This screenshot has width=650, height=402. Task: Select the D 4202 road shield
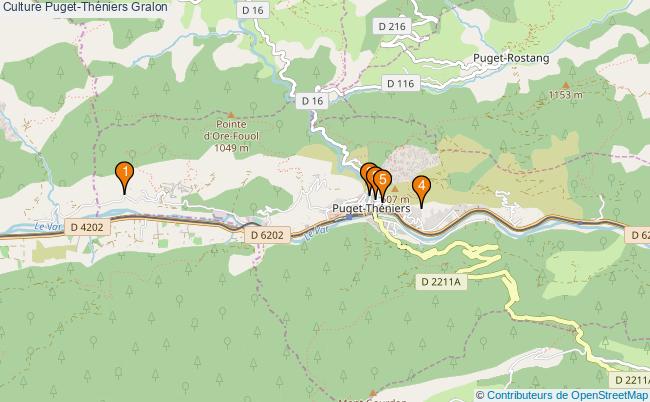click(x=87, y=228)
